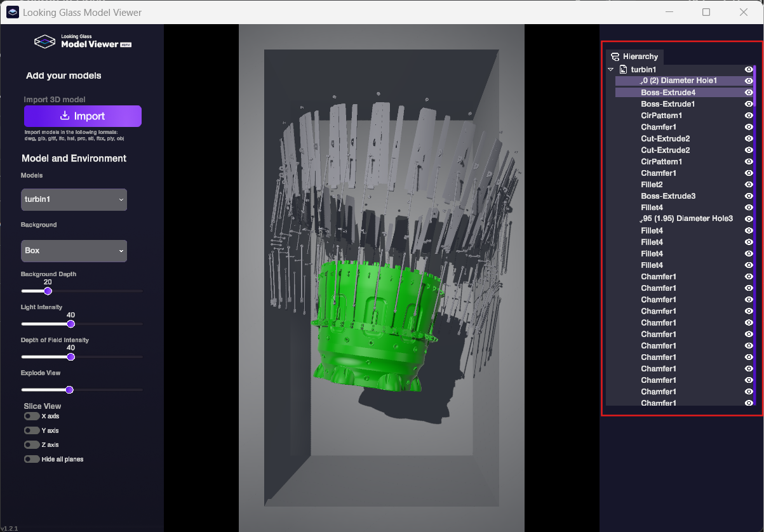Hide the Boss-Extrude1 part via eye icon
The image size is (764, 532).
pos(749,104)
